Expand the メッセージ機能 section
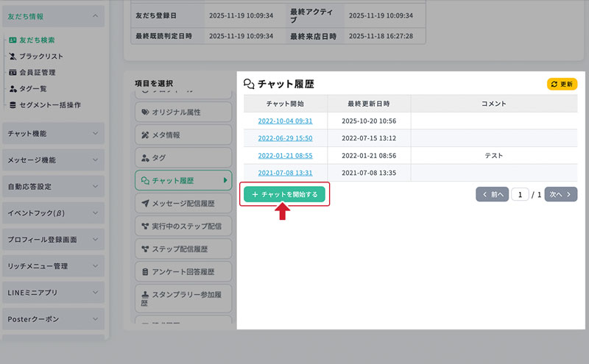 (x=53, y=160)
